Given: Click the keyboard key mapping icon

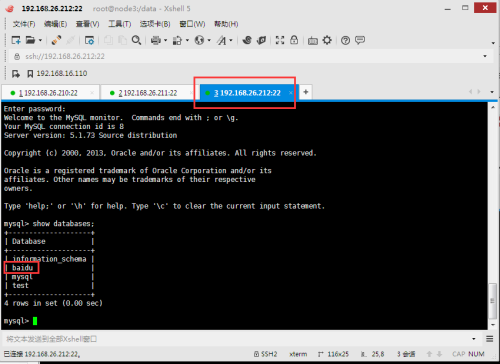Looking at the screenshot, I should (313, 41).
